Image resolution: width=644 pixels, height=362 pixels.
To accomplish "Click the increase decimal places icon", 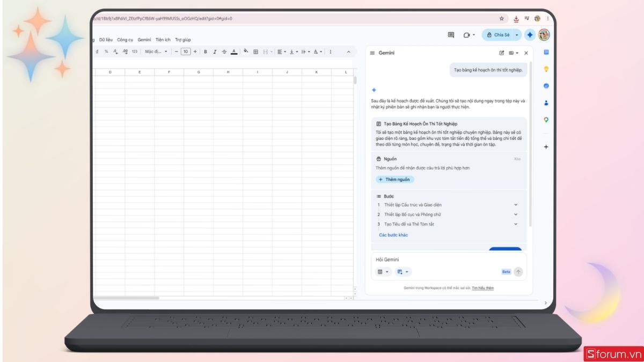I will [125, 51].
